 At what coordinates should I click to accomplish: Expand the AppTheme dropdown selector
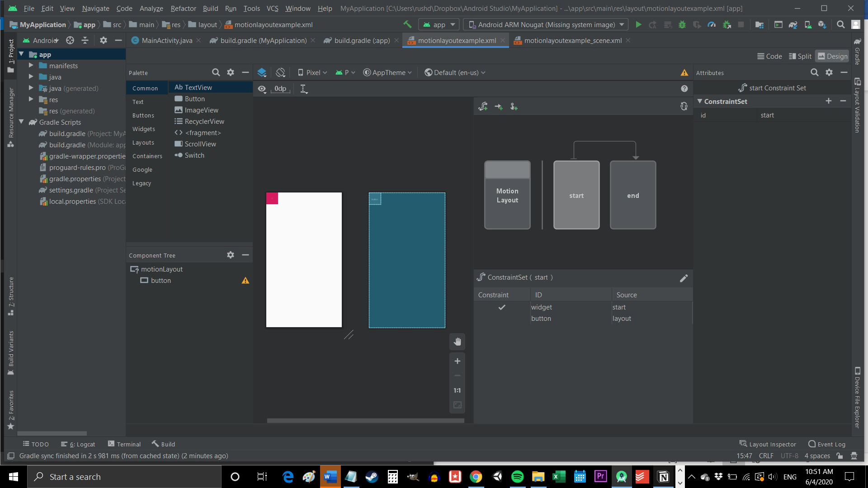(x=387, y=73)
